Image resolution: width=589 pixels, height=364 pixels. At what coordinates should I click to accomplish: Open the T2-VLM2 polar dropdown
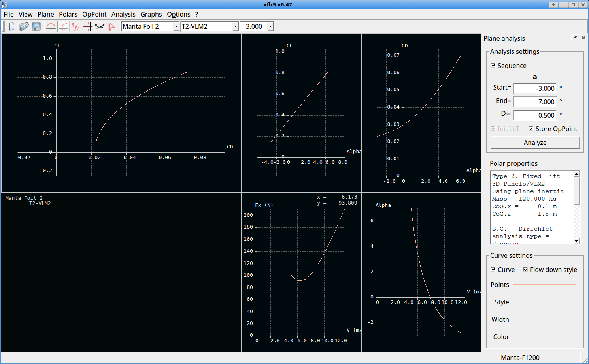(210, 26)
